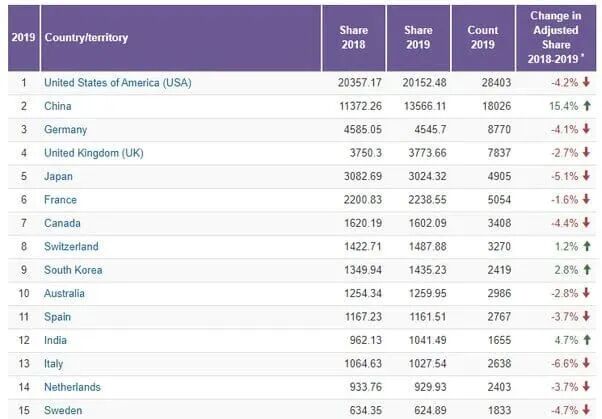602x419 pixels.
Task: Click the red down arrow in the Spain row
Action: point(586,316)
